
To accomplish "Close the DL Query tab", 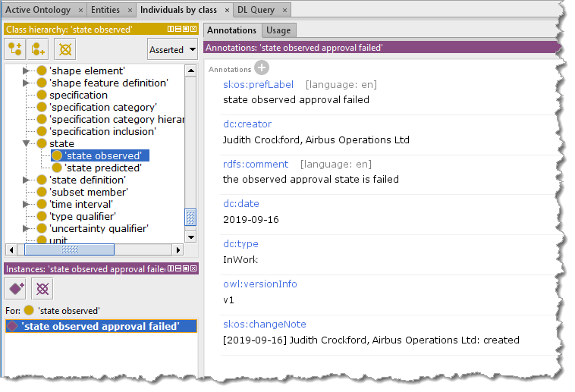I will point(284,11).
